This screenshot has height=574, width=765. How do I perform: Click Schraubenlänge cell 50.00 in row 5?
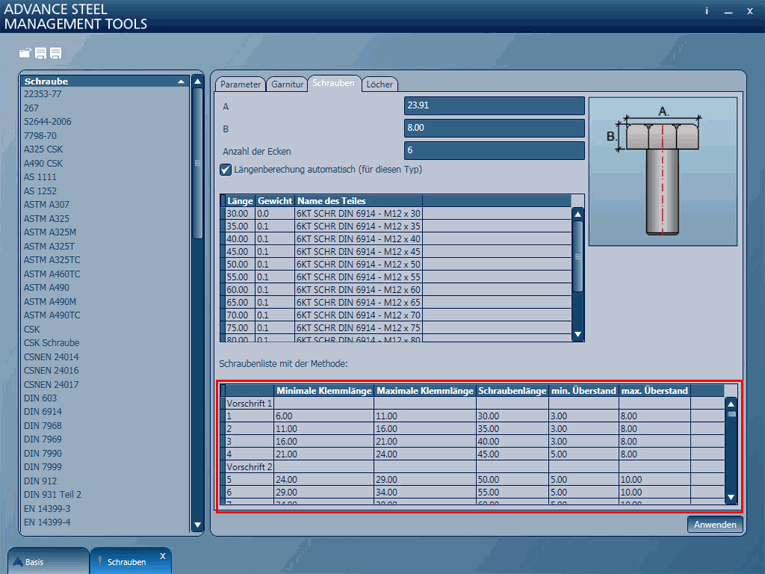(512, 479)
